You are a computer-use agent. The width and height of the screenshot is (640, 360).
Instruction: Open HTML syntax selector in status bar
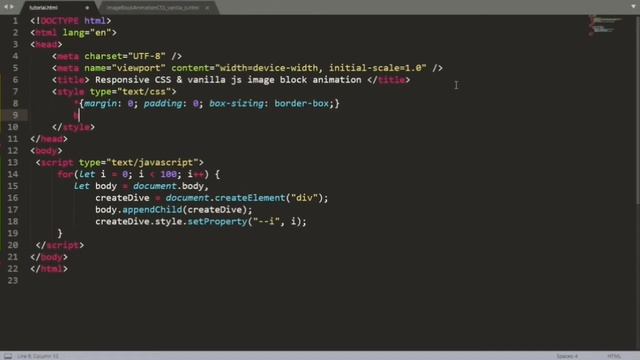(614, 356)
